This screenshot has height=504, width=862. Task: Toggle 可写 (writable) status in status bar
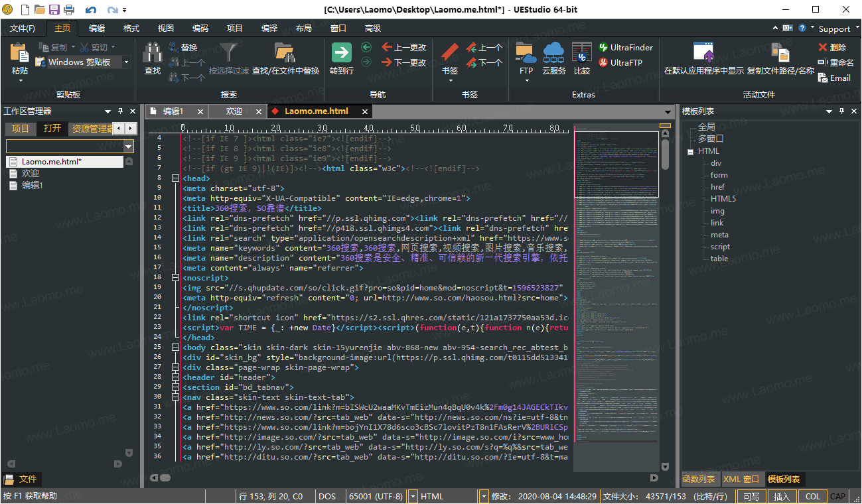(x=751, y=496)
